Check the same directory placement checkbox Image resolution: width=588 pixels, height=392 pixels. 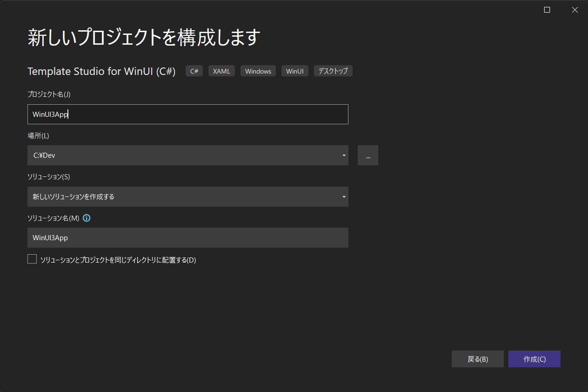click(x=32, y=259)
